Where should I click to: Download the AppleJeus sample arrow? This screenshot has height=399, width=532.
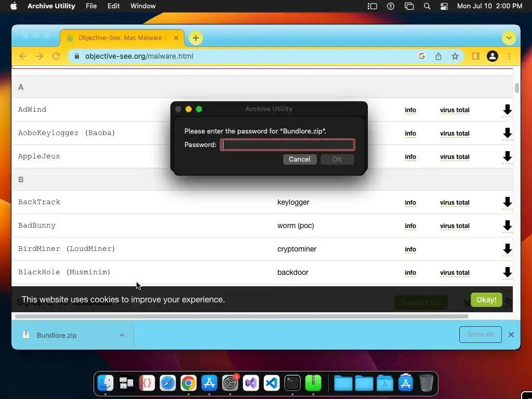[507, 156]
